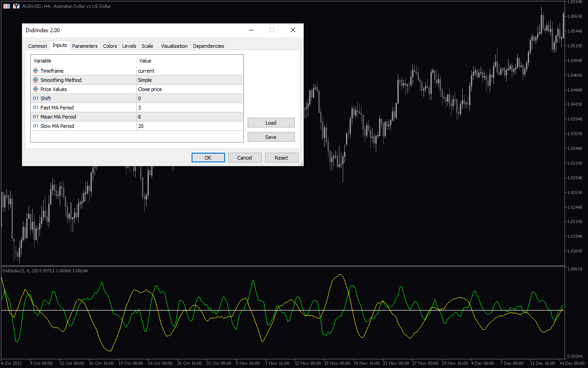
Task: Click the enum icon beside Price Values
Action: coord(36,89)
